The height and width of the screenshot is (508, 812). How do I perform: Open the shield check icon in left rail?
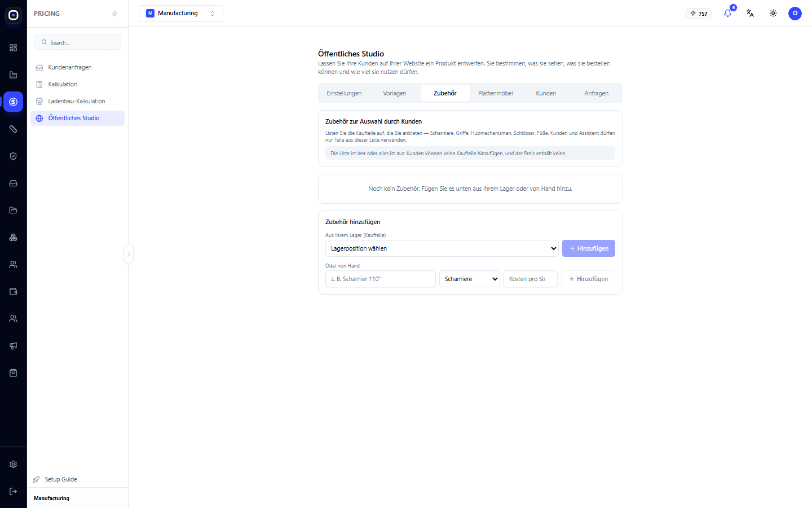(x=14, y=156)
